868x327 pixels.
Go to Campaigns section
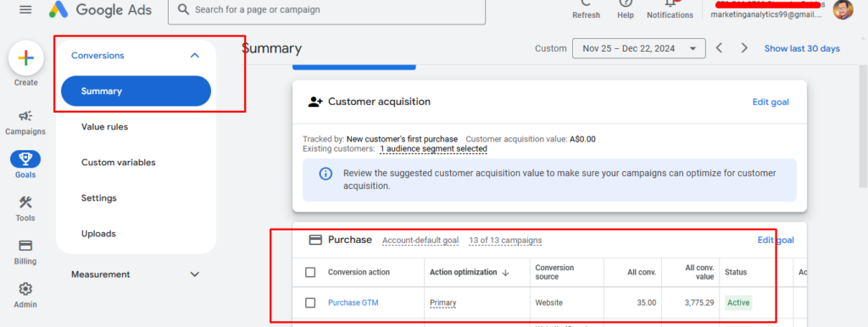coord(25,122)
